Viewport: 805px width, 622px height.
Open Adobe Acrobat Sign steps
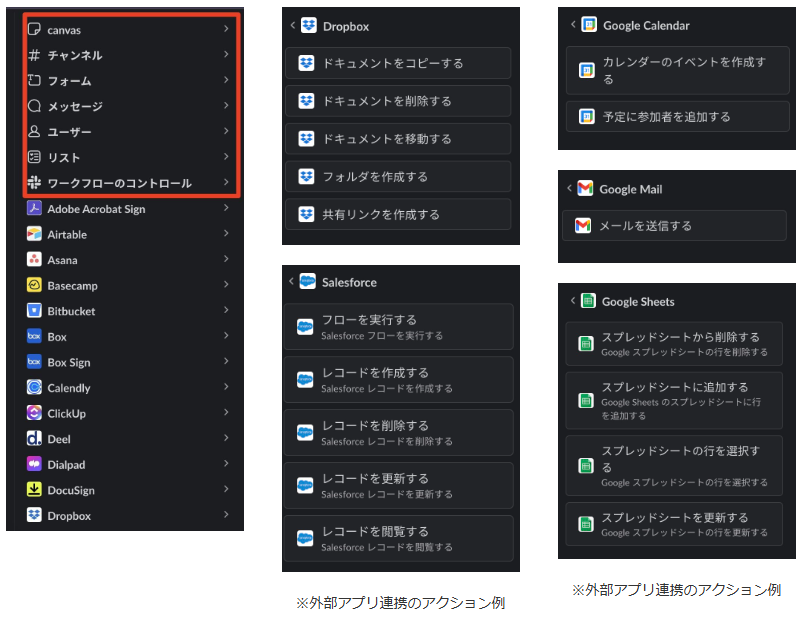[129, 208]
